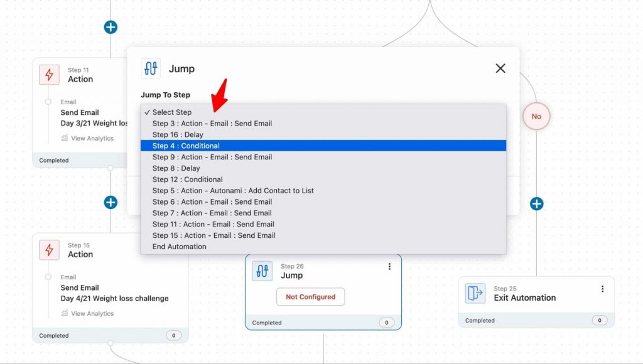Choose the Select Step placeholder option

click(x=323, y=112)
